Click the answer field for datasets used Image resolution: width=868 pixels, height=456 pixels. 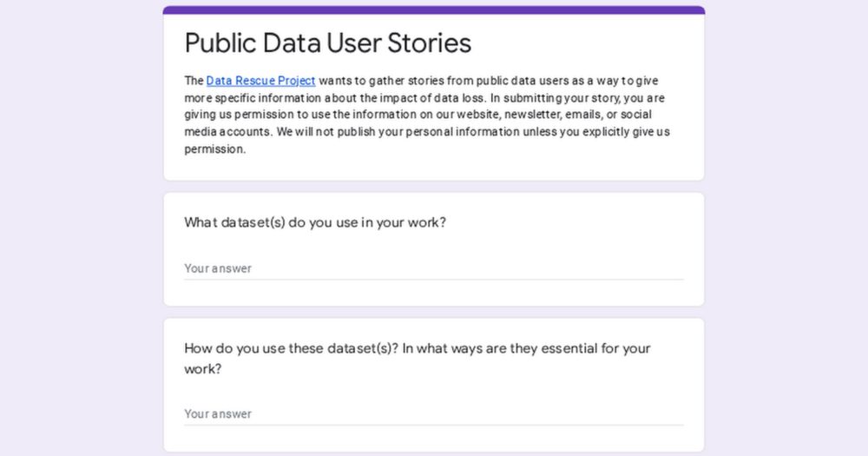[433, 268]
